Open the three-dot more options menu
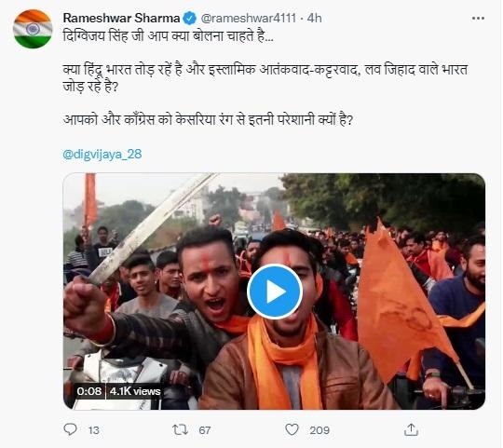Screen dimensions: 503x448 478,19
